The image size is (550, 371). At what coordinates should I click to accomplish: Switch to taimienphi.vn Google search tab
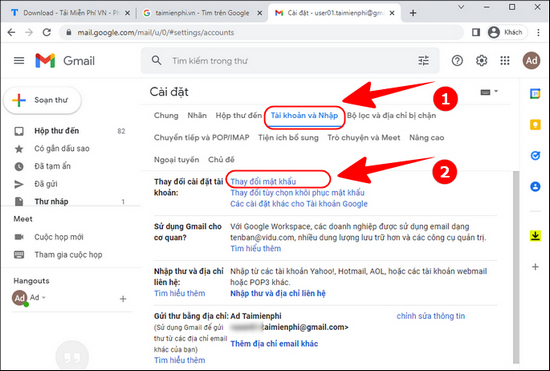tap(203, 13)
